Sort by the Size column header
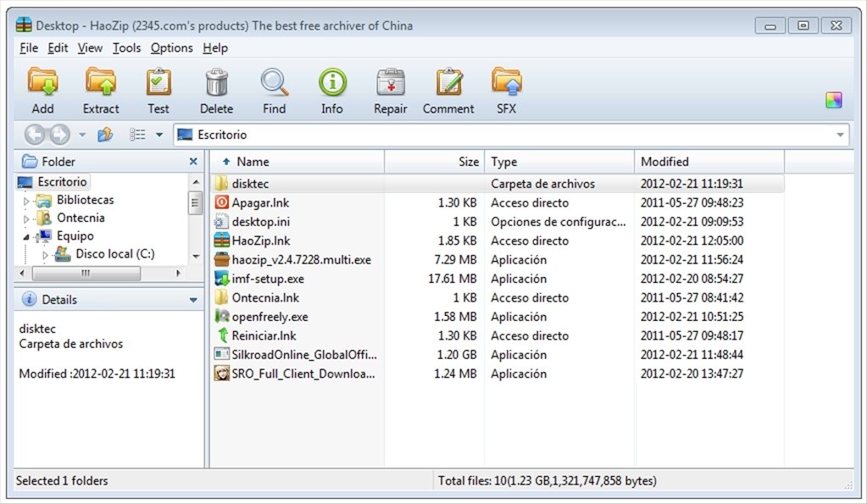867x504 pixels. (435, 162)
